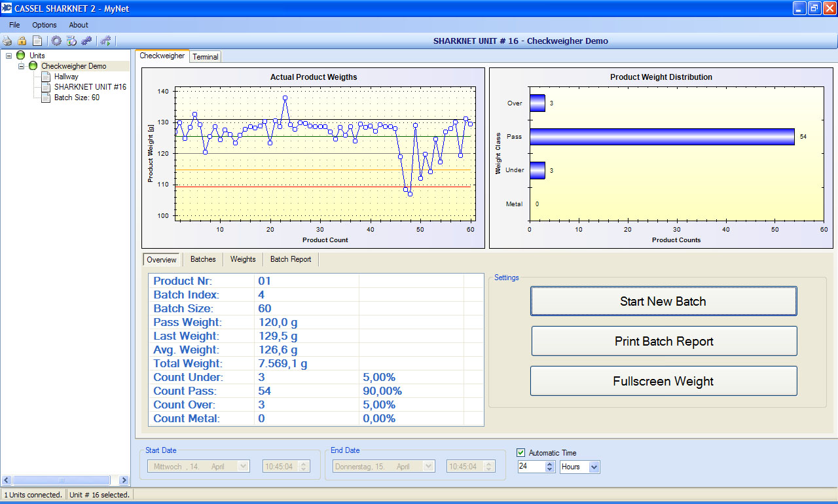The image size is (838, 504).
Task: Click the Total Weight value 7.569,1 g
Action: [283, 363]
